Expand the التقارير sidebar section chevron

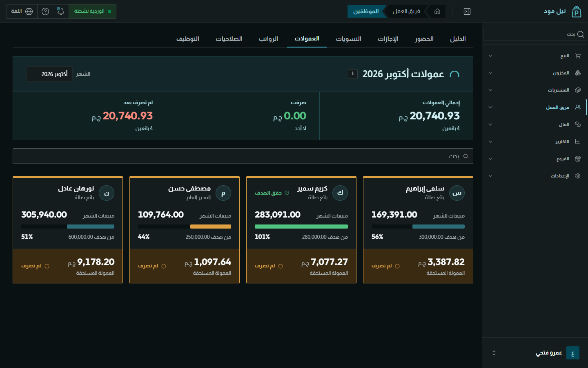click(x=490, y=141)
